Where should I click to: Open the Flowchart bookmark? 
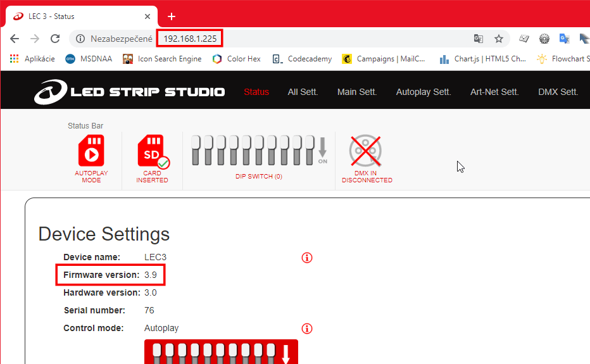563,59
